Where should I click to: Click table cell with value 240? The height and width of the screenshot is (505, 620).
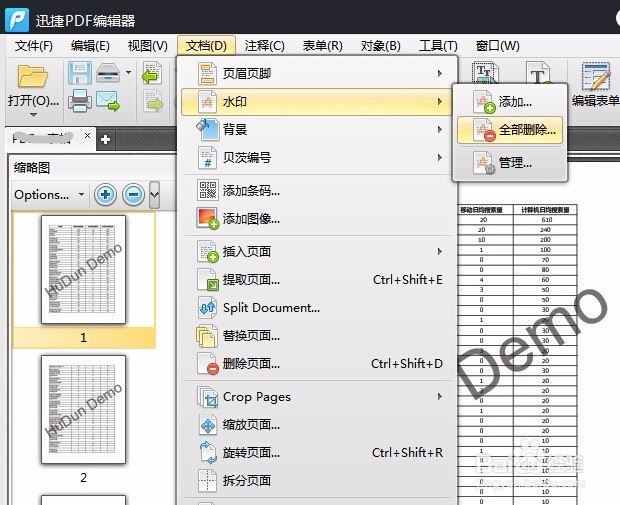point(546,230)
